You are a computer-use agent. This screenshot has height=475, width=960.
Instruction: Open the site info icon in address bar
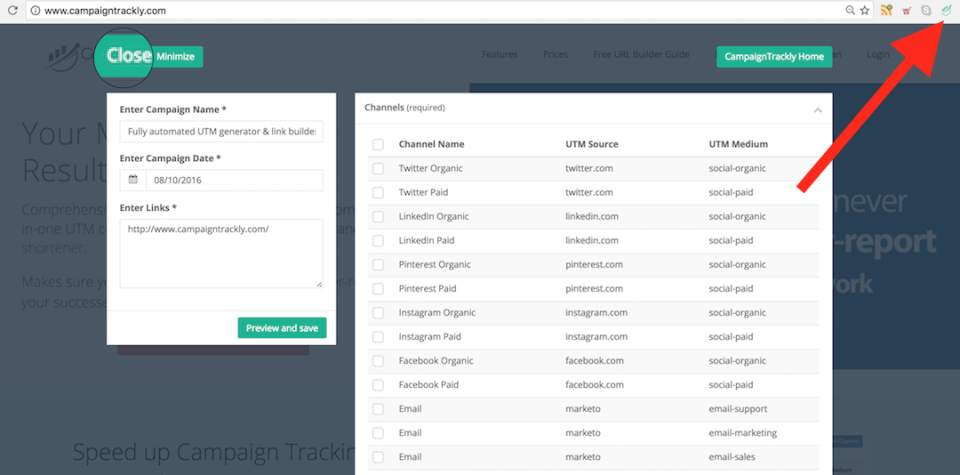36,10
